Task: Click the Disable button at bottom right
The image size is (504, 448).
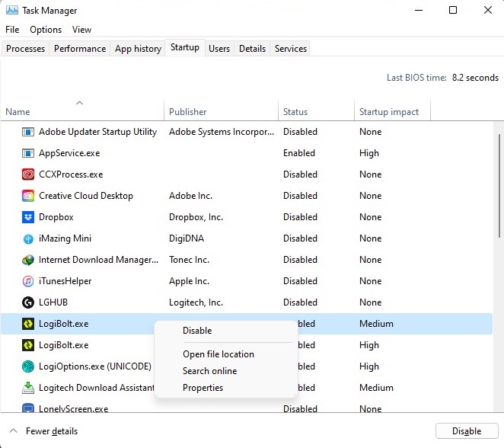Action: pos(467,431)
